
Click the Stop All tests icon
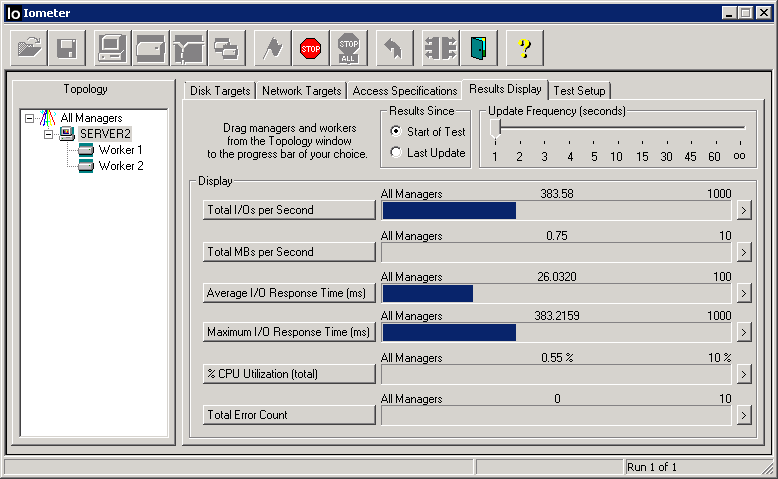[x=348, y=47]
